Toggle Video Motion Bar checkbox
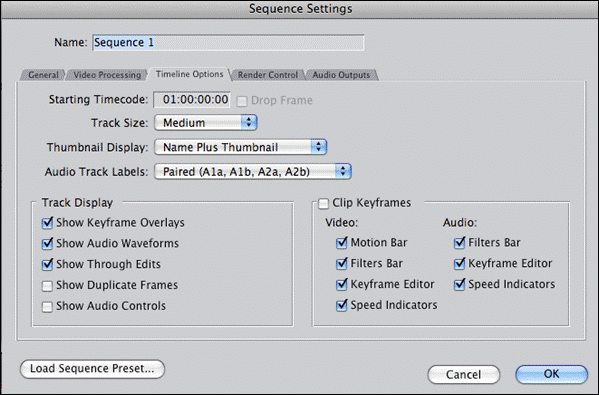Image resolution: width=599 pixels, height=395 pixels. coord(342,243)
